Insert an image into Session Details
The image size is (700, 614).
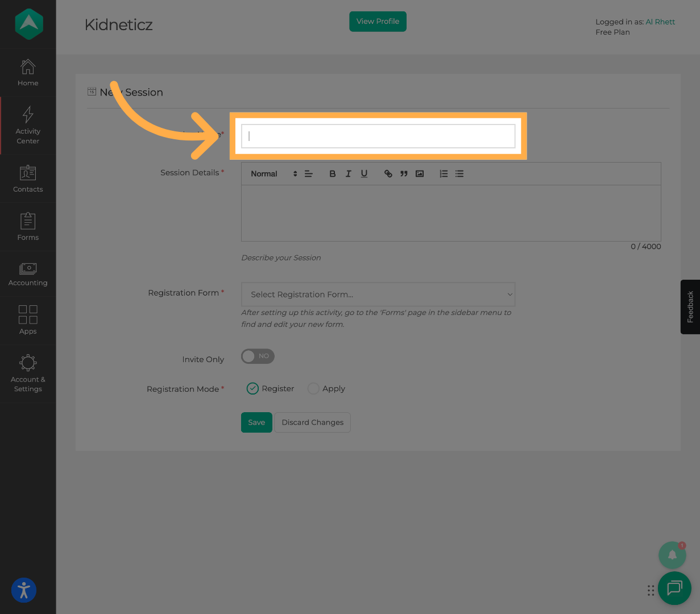click(419, 173)
